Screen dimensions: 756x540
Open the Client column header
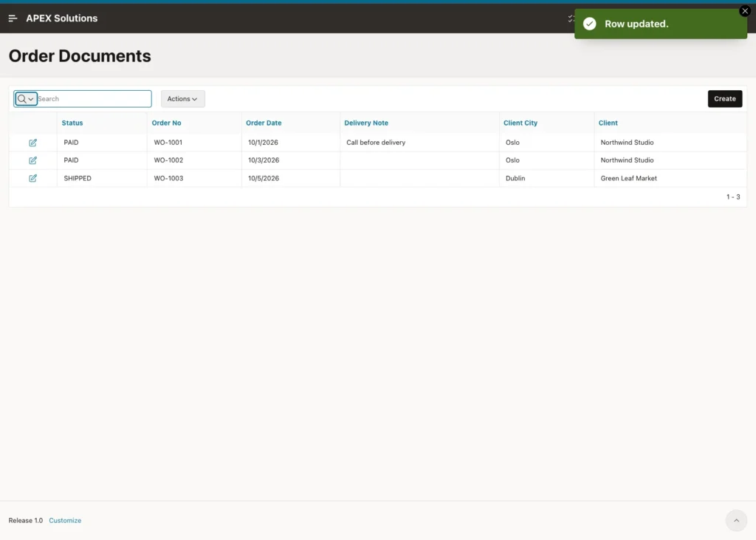point(608,123)
